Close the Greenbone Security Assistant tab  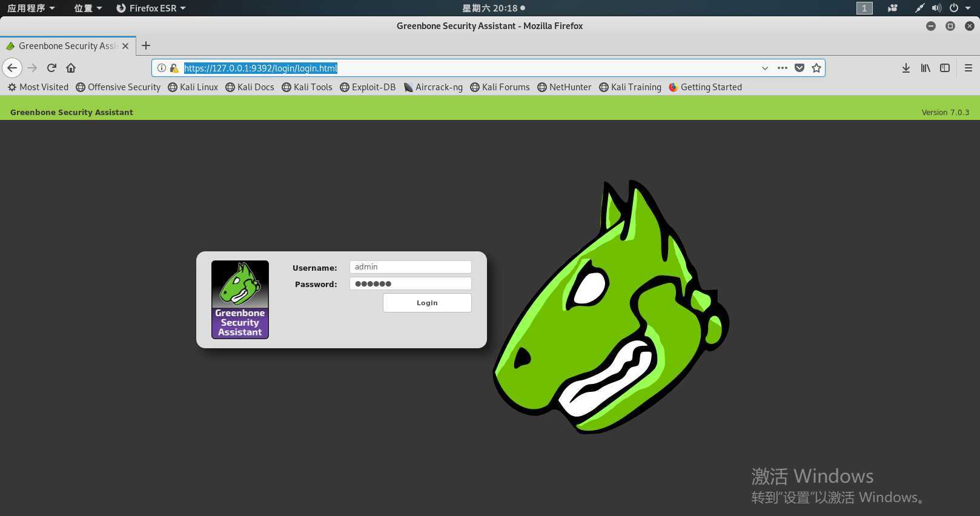click(125, 46)
